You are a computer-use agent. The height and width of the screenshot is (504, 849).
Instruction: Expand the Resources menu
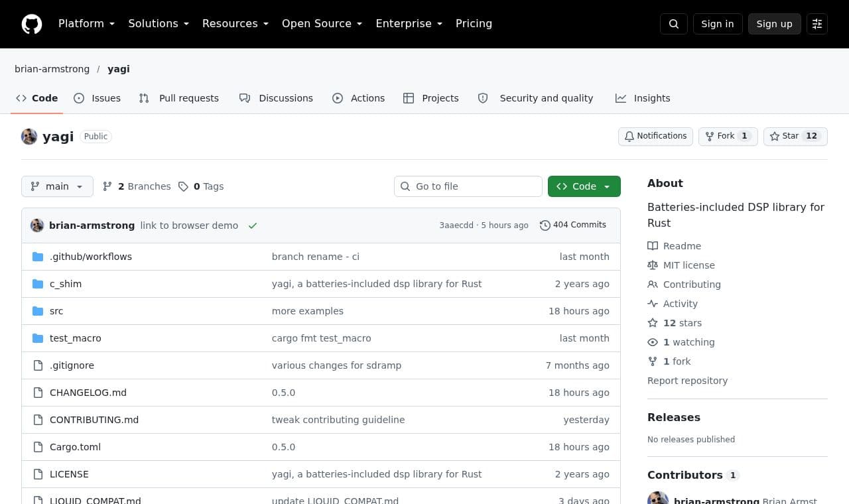(x=235, y=24)
